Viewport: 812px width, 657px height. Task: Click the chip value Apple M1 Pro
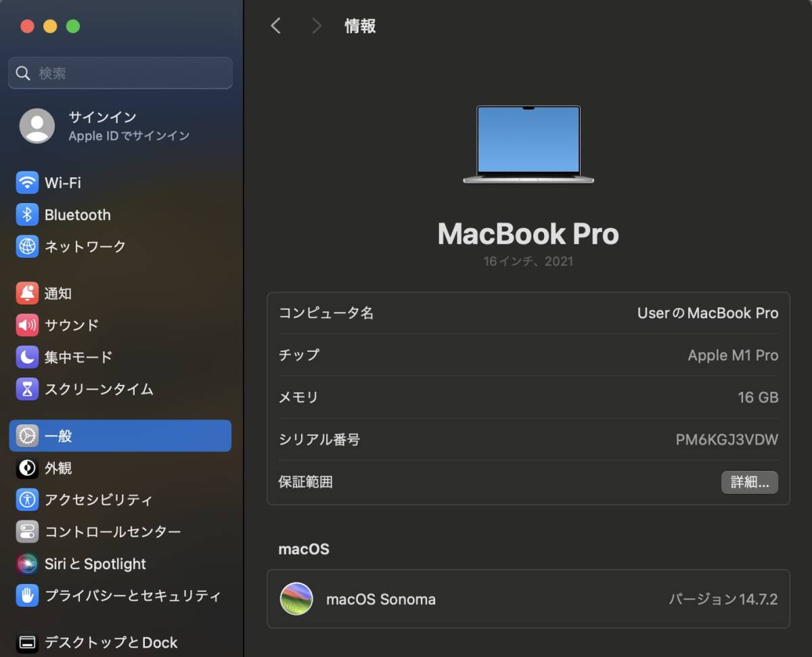(x=733, y=355)
